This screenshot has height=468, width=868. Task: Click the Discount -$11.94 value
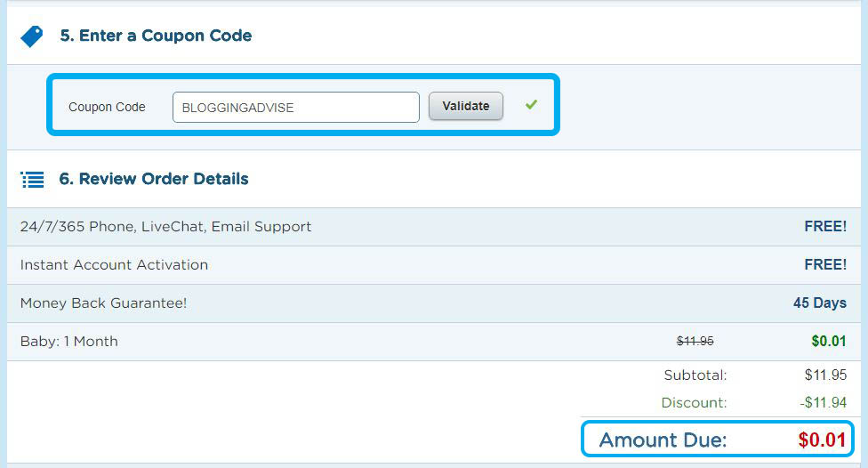click(x=824, y=403)
